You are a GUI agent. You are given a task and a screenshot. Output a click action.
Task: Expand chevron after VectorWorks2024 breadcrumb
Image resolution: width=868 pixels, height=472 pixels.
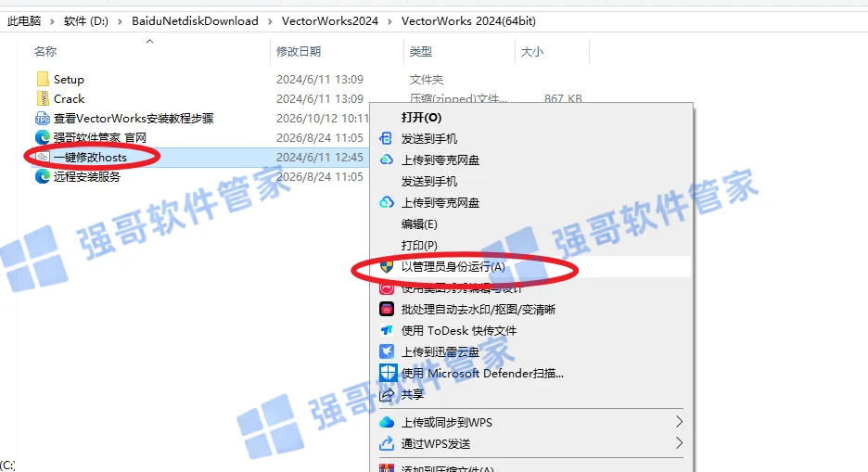(x=389, y=21)
